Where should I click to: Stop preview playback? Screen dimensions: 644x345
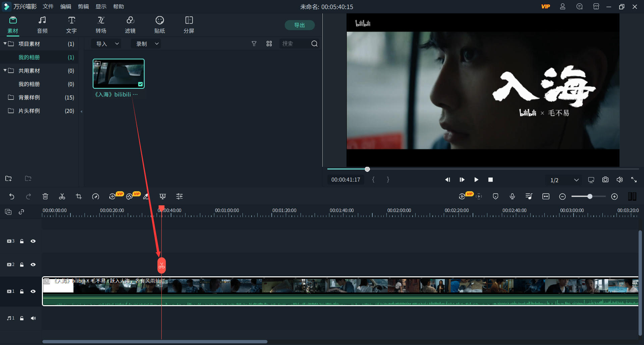pos(490,180)
